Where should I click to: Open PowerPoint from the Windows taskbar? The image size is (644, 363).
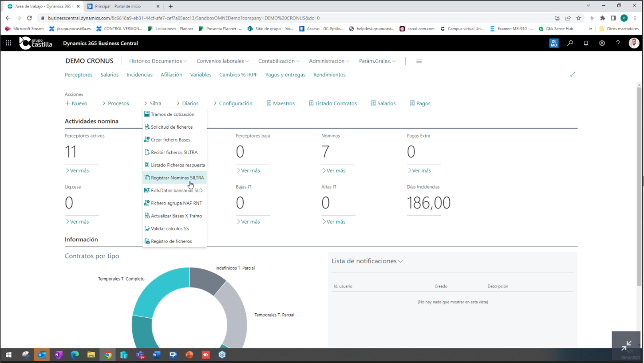click(x=189, y=355)
